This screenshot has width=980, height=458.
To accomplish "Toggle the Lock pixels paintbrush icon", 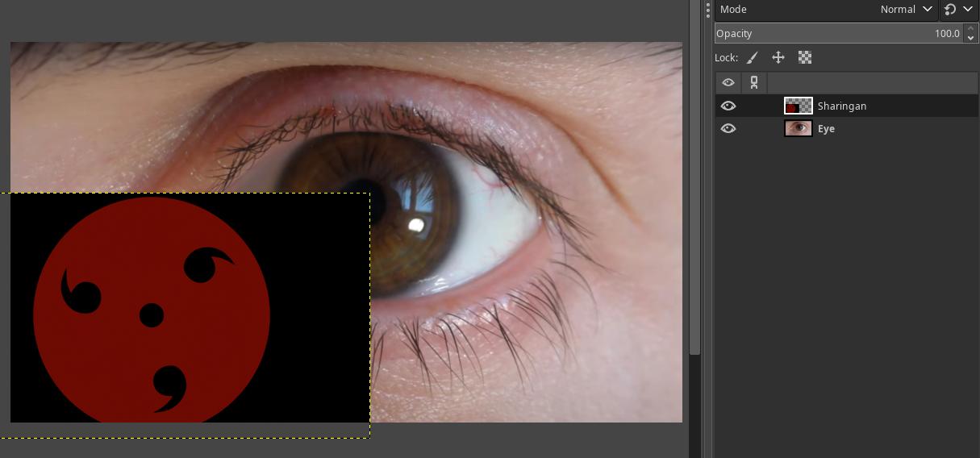I will (x=752, y=57).
